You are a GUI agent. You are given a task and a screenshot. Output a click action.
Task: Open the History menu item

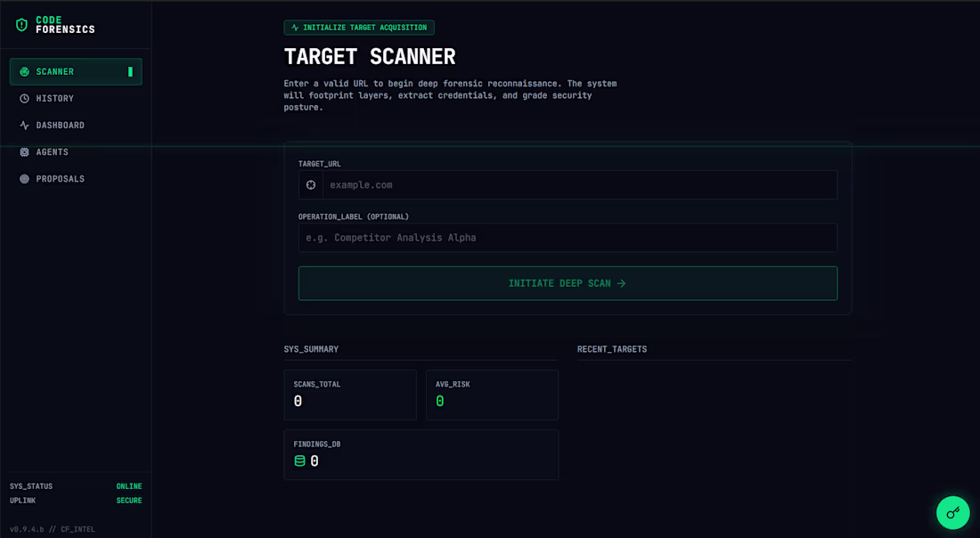coord(76,99)
